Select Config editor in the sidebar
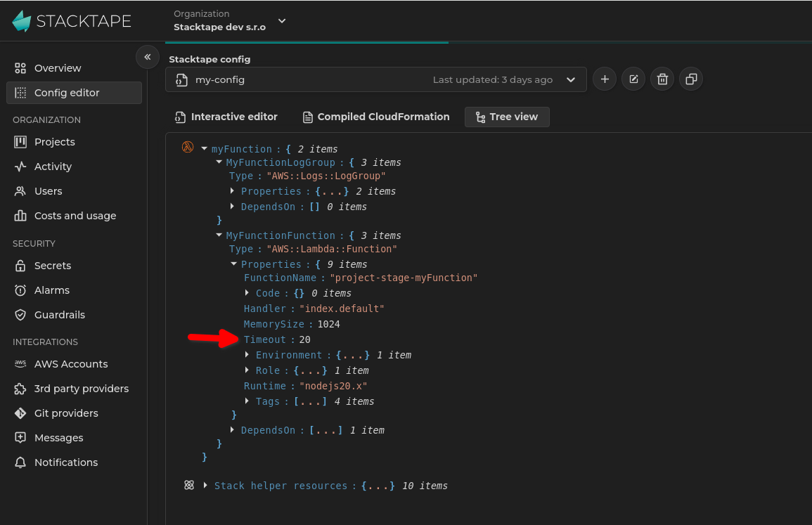 tap(74, 93)
